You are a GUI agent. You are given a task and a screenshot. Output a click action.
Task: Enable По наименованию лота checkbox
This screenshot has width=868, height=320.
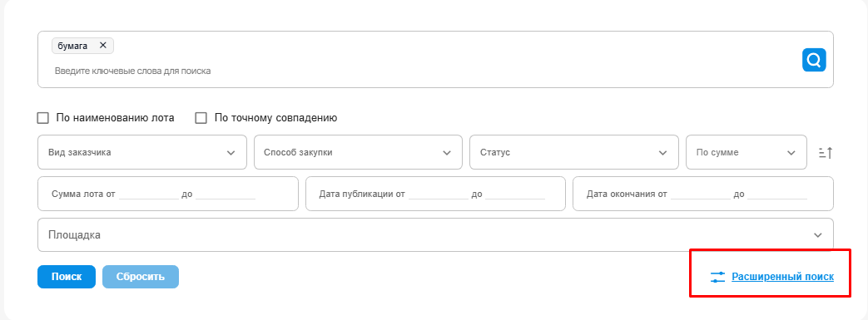point(42,118)
